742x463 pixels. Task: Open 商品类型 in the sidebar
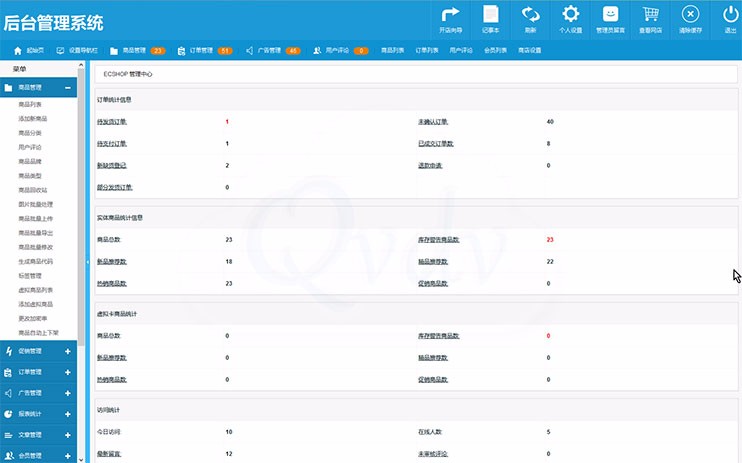[x=30, y=176]
